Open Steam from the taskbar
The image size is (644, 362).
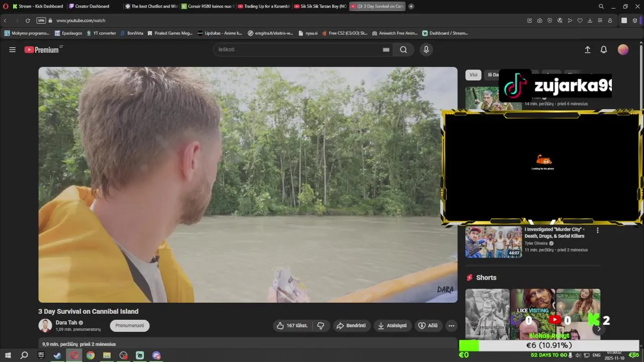coord(57,355)
